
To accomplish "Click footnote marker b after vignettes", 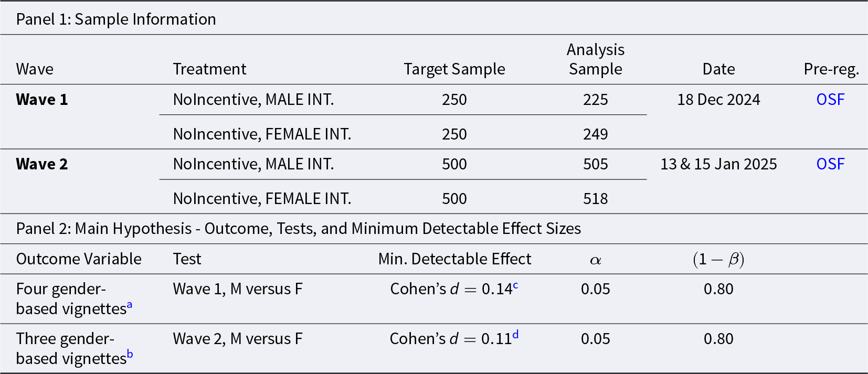I will point(130,354).
